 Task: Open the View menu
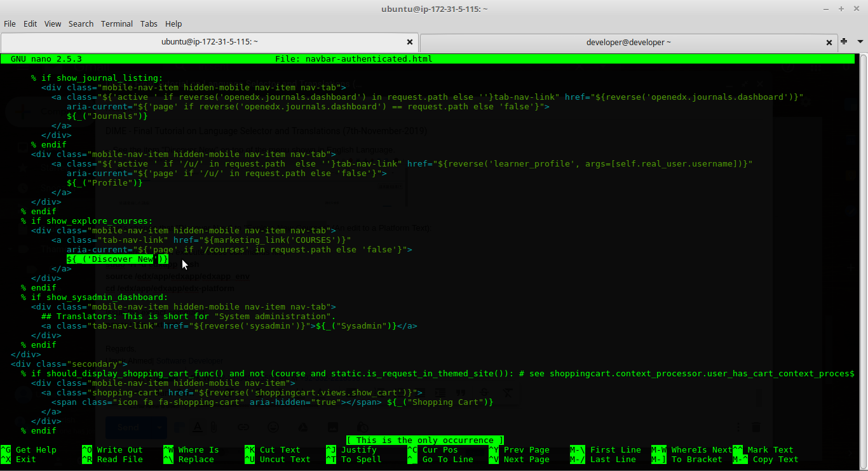tap(53, 24)
